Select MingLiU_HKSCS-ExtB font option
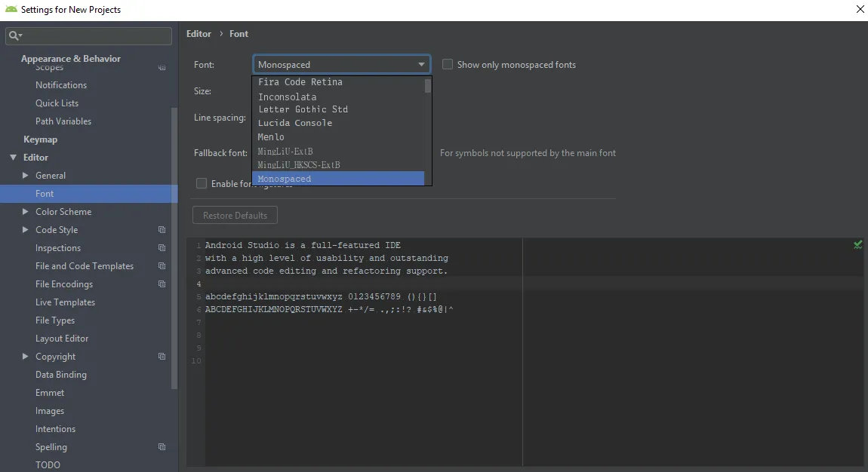 [x=338, y=164]
